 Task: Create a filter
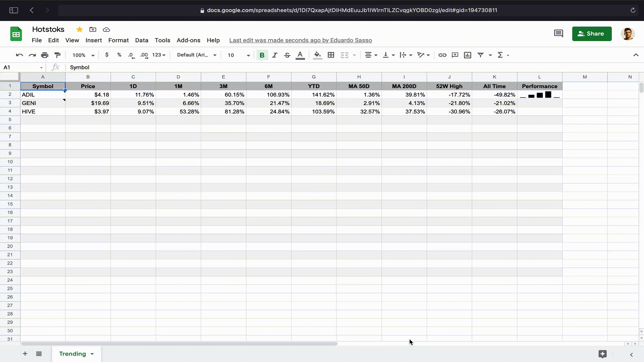(x=480, y=55)
